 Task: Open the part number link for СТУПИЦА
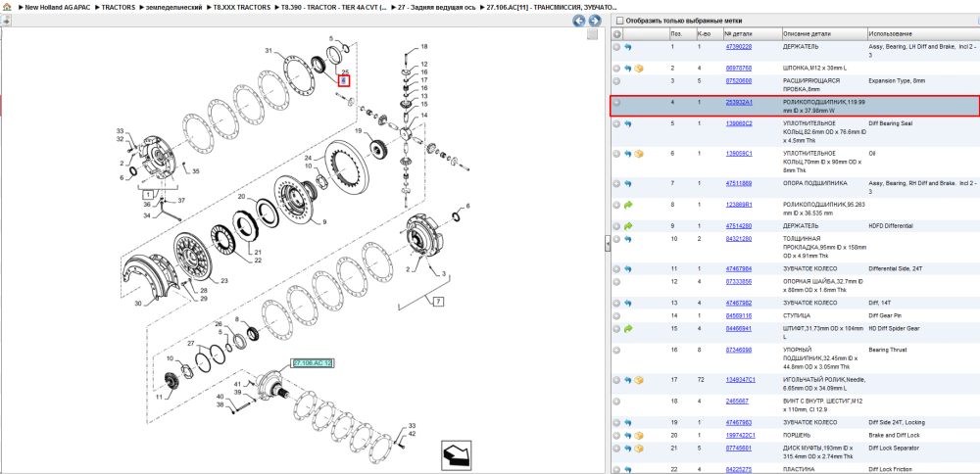(x=738, y=316)
